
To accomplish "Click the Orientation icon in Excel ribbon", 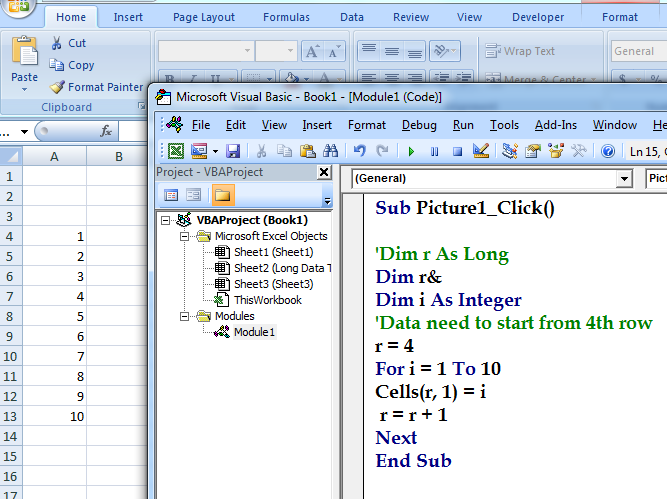I will point(445,51).
